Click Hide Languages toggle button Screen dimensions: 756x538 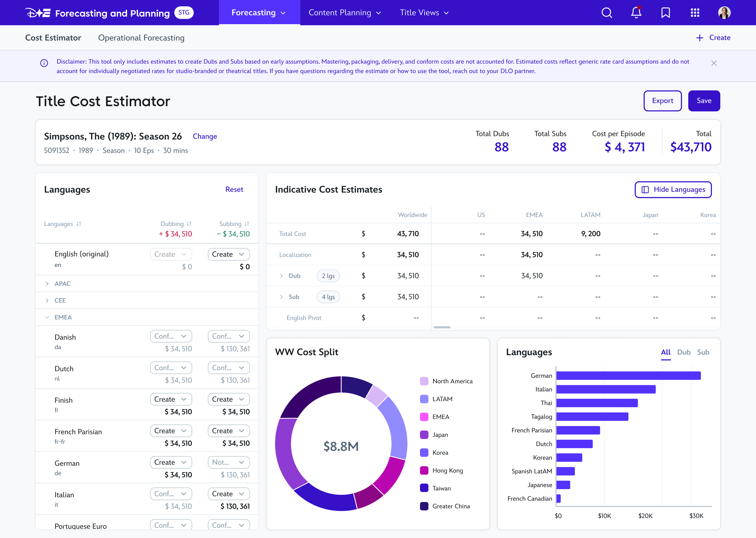(673, 189)
